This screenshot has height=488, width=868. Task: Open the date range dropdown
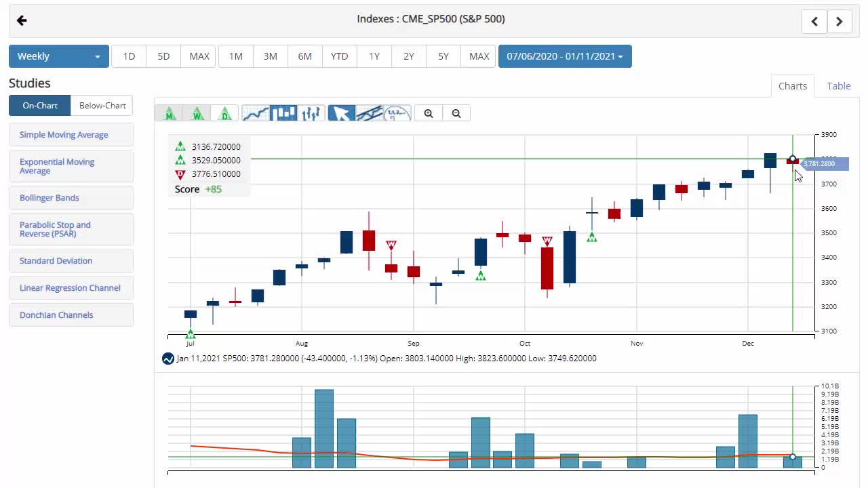point(565,56)
